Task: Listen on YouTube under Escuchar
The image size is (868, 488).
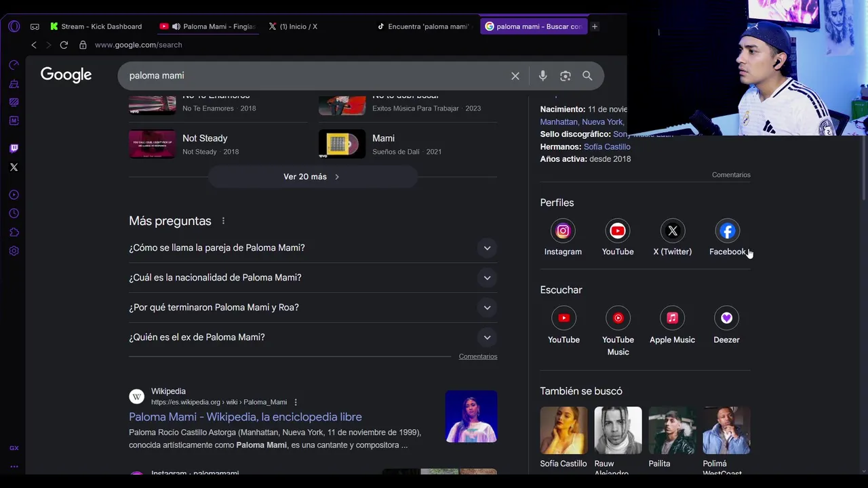Action: pyautogui.click(x=564, y=318)
